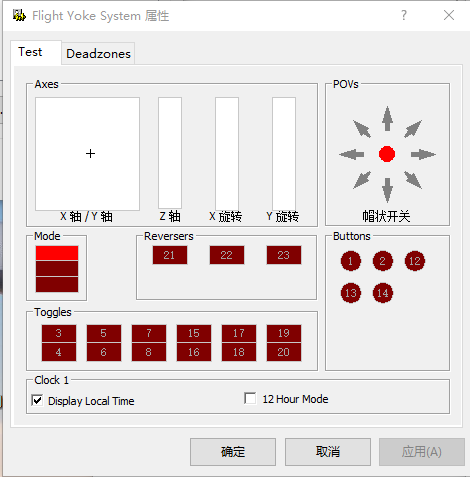Click the 帽状开关 label under POVs
The width and height of the screenshot is (470, 477).
[x=387, y=217]
